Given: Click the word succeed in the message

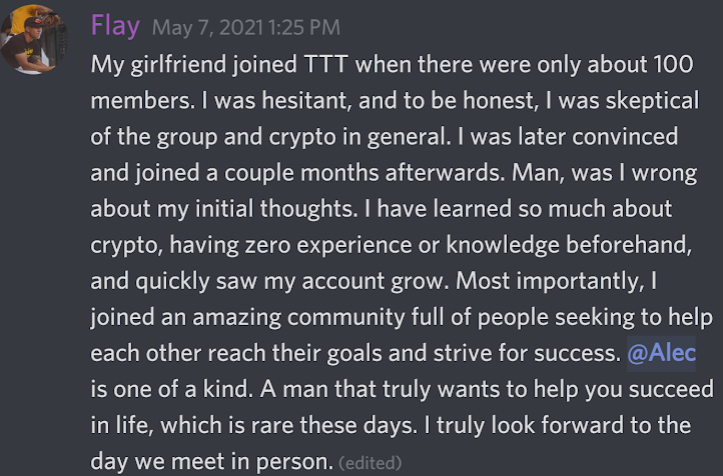Looking at the screenshot, I should coord(671,390).
